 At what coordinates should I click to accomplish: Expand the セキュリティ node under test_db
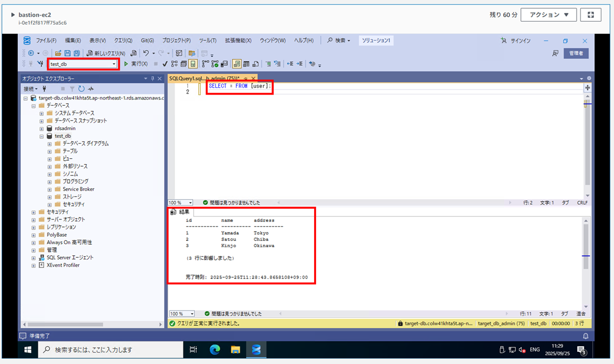click(x=50, y=204)
